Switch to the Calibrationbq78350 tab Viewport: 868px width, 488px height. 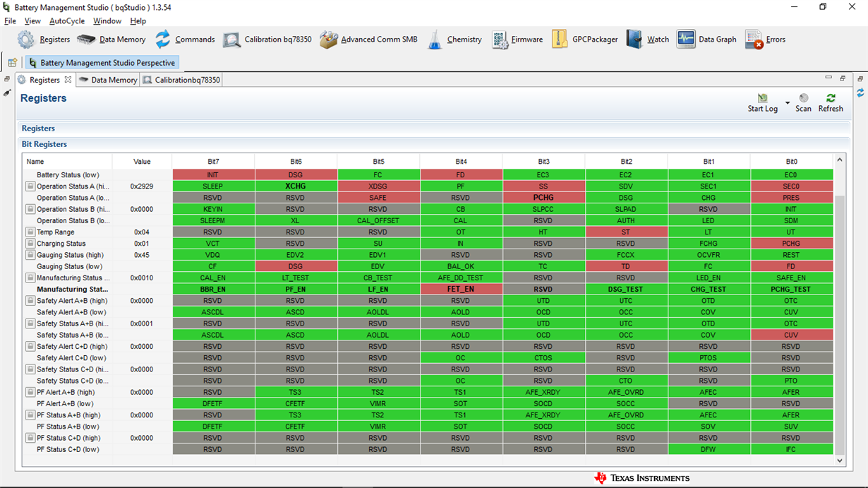click(181, 80)
